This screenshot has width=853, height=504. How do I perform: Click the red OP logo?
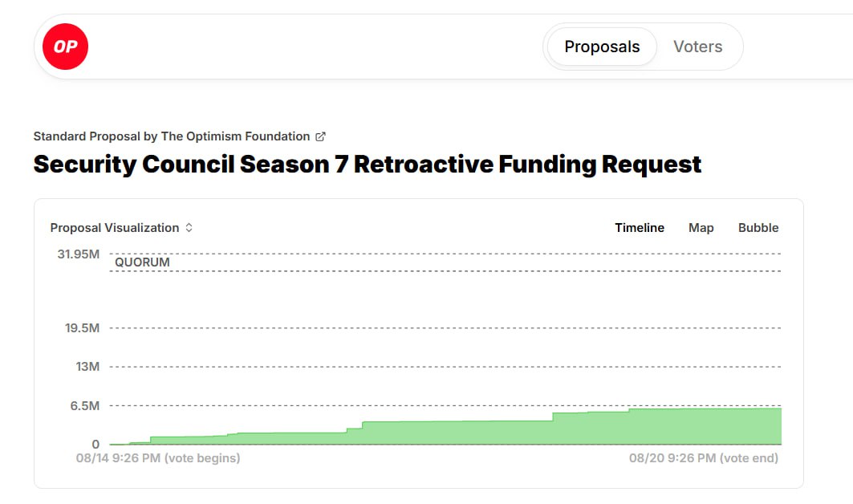coord(65,47)
